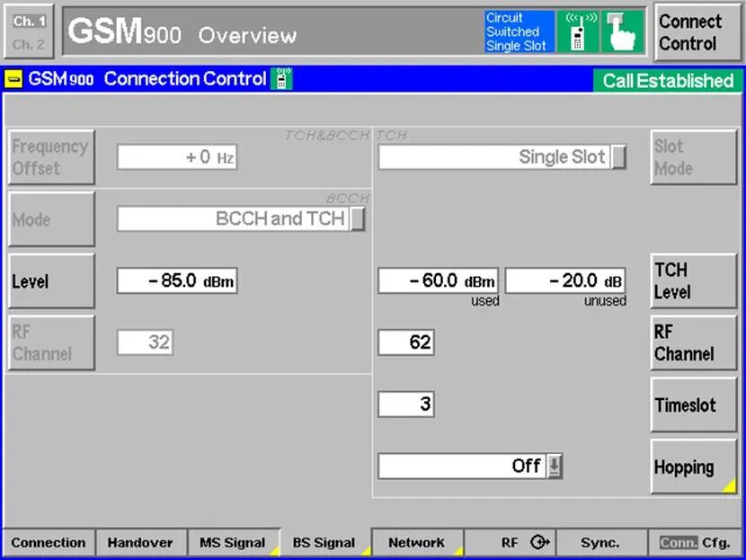Image resolution: width=746 pixels, height=560 pixels.
Task: Click the Hopping softkey
Action: [x=693, y=467]
